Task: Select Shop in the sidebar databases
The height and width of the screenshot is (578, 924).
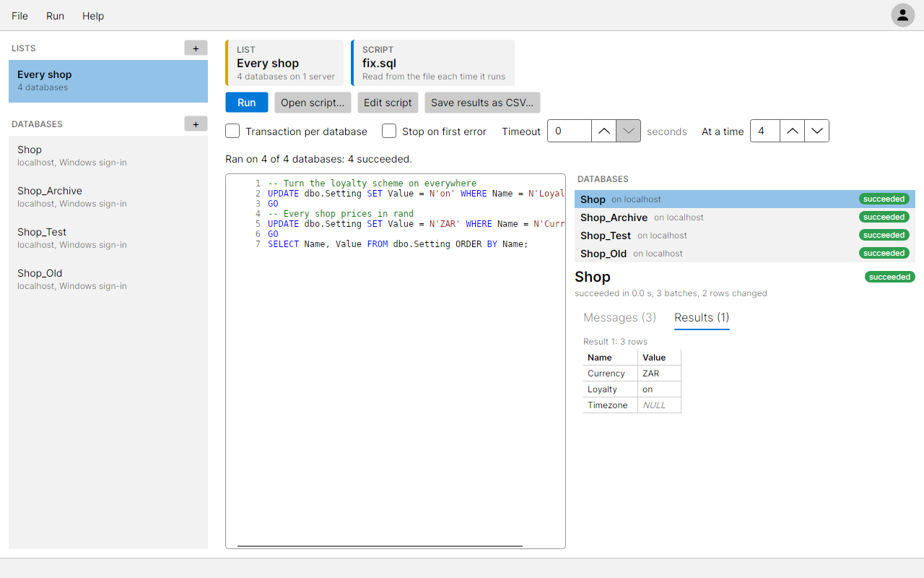Action: coord(108,155)
